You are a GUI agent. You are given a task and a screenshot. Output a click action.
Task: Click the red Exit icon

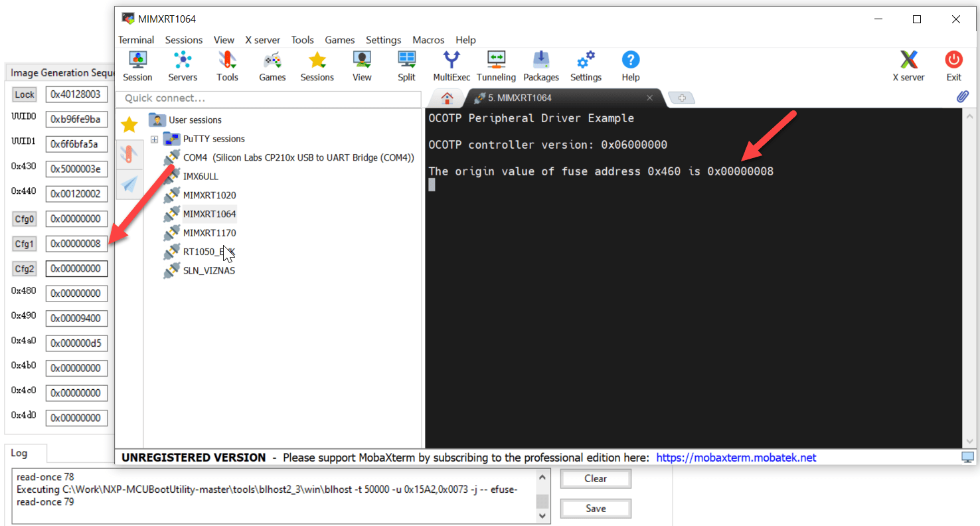click(954, 66)
